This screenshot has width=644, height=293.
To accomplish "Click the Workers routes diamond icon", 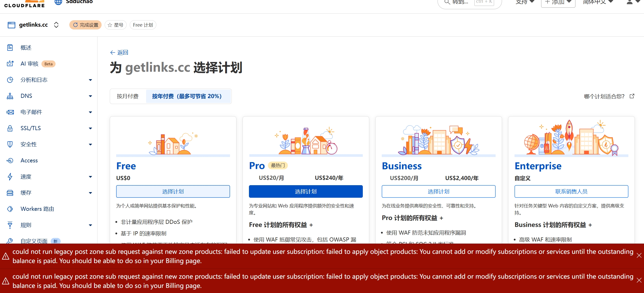I will [10, 209].
